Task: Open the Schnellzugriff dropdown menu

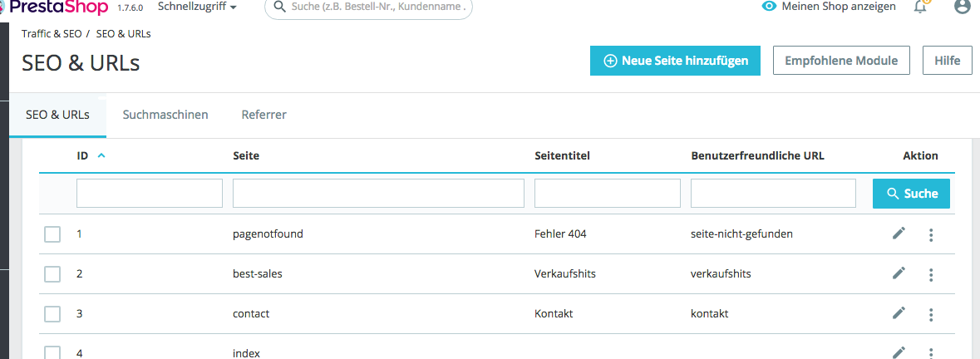Action: (x=197, y=7)
